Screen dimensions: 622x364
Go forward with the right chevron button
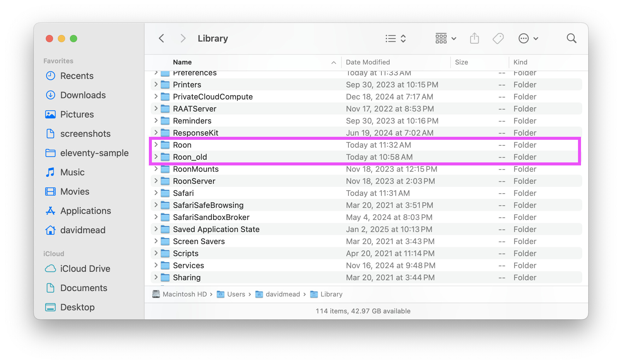click(183, 39)
